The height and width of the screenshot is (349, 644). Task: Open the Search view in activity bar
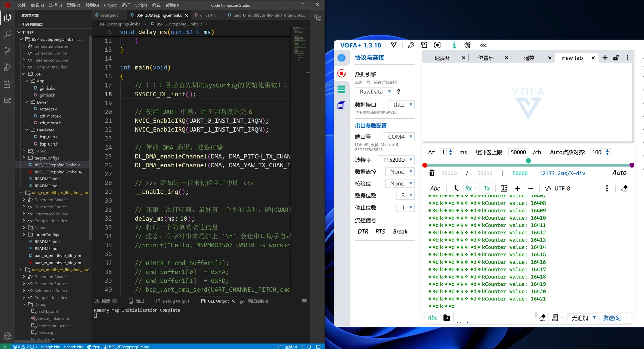tap(7, 34)
